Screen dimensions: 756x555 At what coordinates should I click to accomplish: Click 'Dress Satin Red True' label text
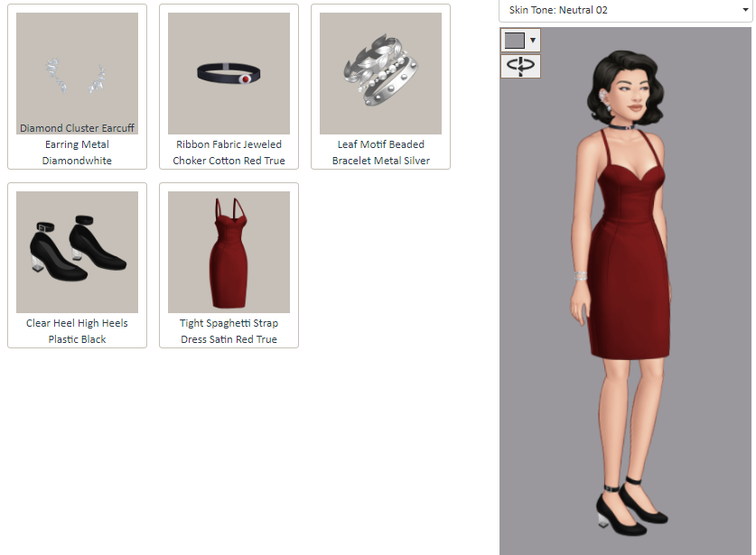(229, 339)
